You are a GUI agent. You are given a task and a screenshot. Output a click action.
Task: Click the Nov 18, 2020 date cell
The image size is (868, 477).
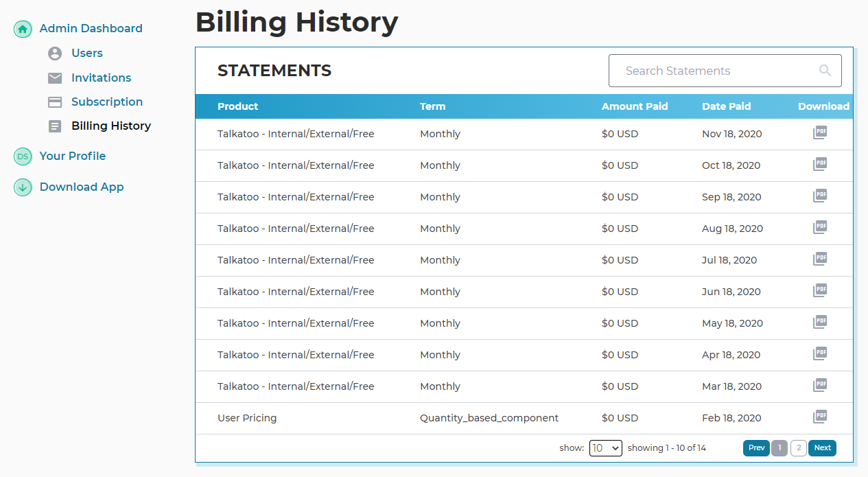click(732, 134)
